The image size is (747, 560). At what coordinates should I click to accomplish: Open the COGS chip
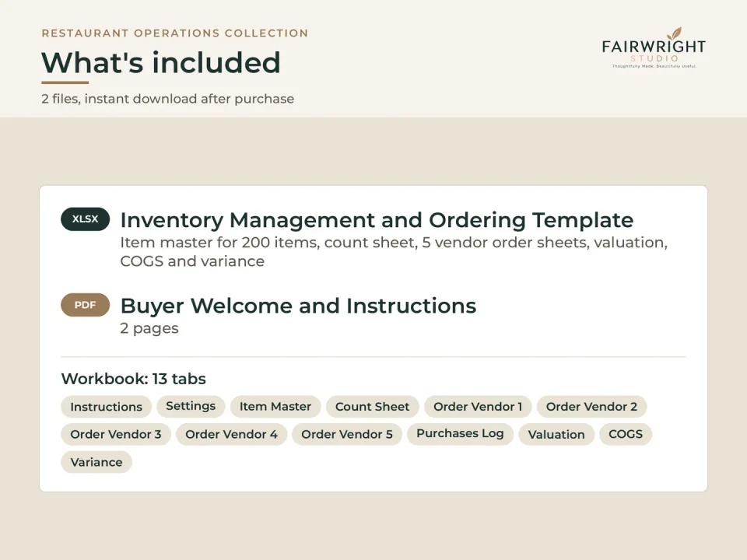(x=626, y=434)
